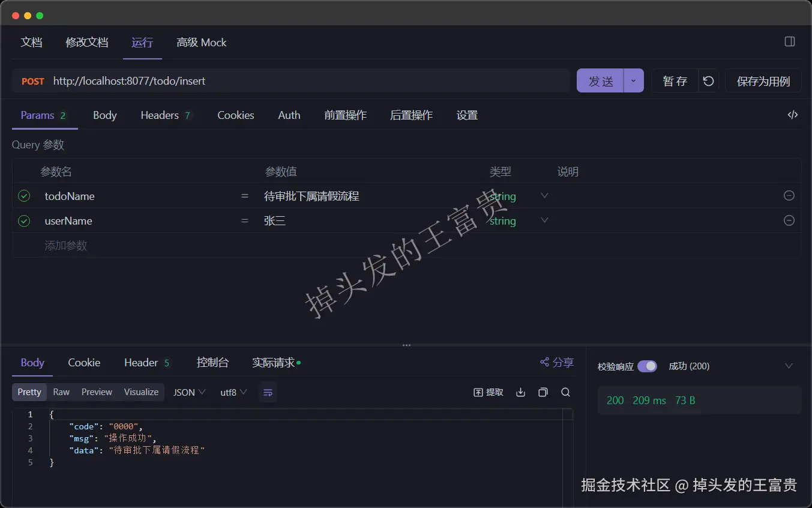
Task: Click the macOS green maximize window button
Action: pos(40,16)
